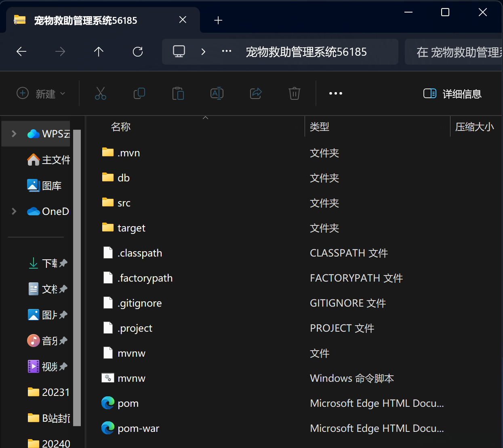Open OneDrive in navigation pane
This screenshot has width=503, height=448.
(48, 211)
